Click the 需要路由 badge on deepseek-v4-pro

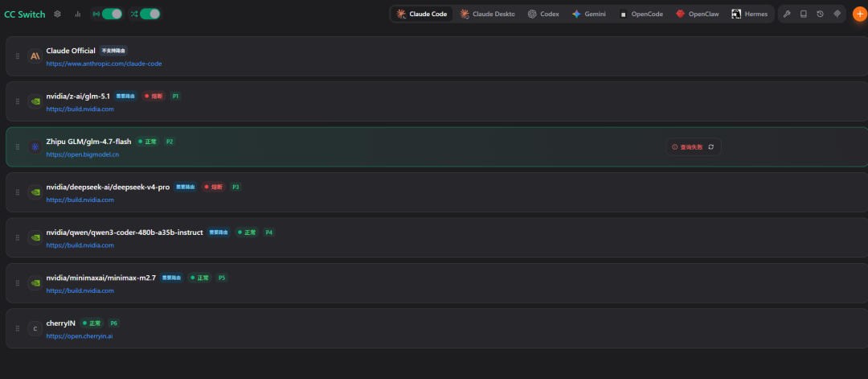click(x=186, y=187)
